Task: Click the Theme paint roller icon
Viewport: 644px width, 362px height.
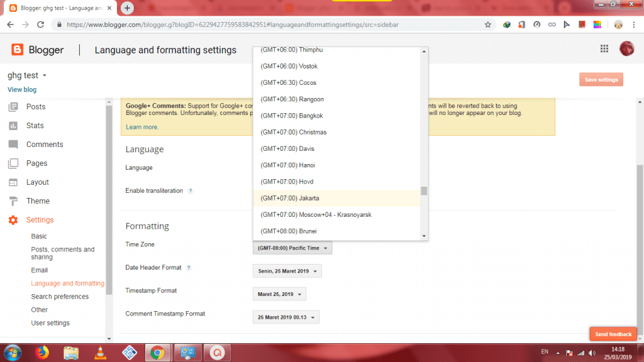Action: 13,201
